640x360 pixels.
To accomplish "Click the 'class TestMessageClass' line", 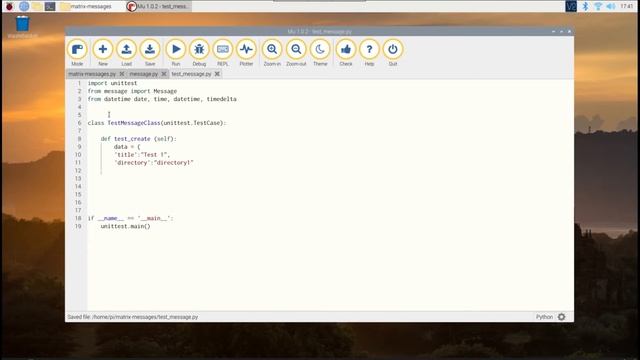I will [x=157, y=123].
